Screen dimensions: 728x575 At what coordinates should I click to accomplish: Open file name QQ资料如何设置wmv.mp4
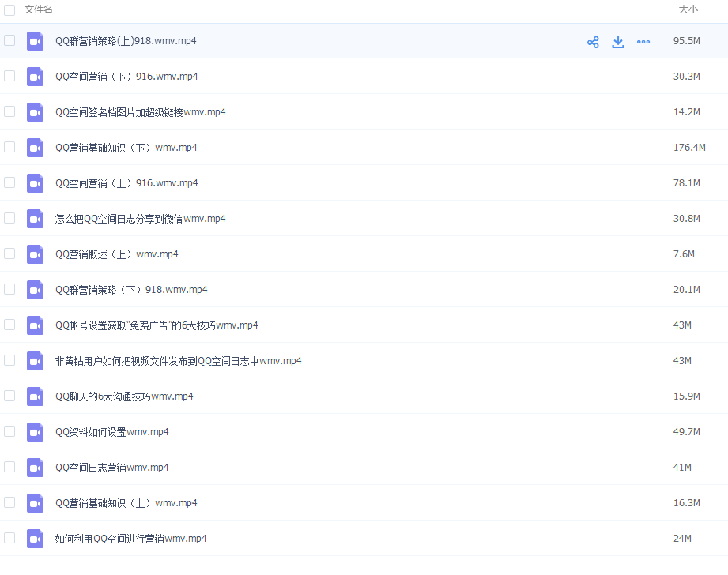112,432
